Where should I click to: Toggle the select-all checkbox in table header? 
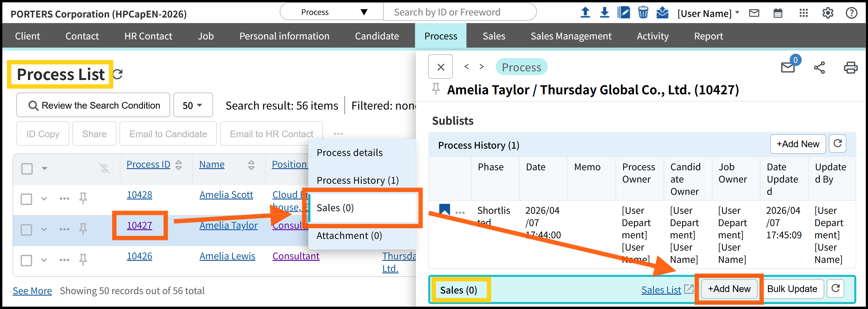coord(27,168)
